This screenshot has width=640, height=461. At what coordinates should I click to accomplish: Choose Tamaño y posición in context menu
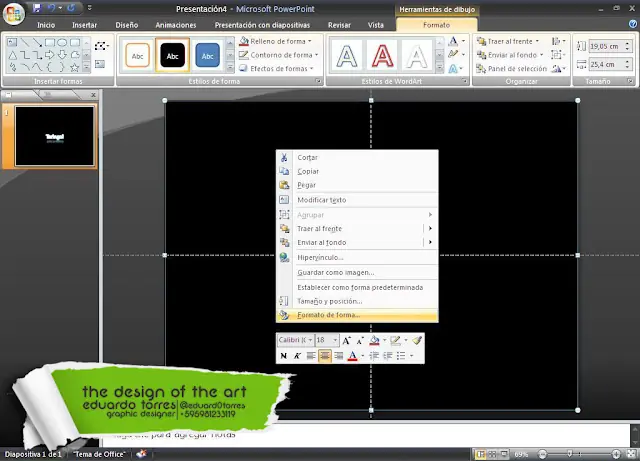(x=357, y=301)
